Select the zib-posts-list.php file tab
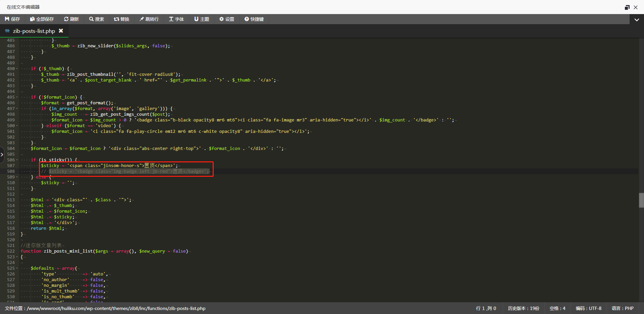 click(34, 31)
